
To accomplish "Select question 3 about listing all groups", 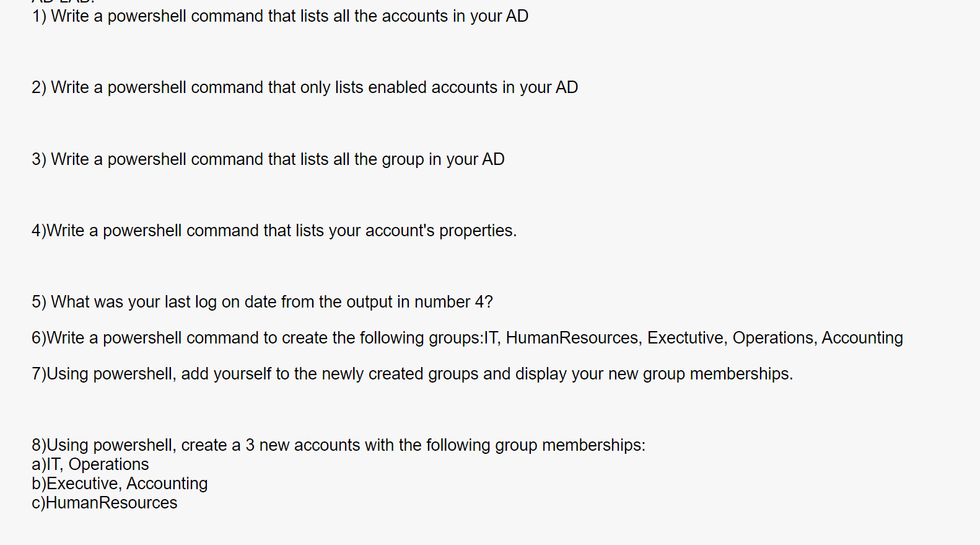I will (x=268, y=159).
